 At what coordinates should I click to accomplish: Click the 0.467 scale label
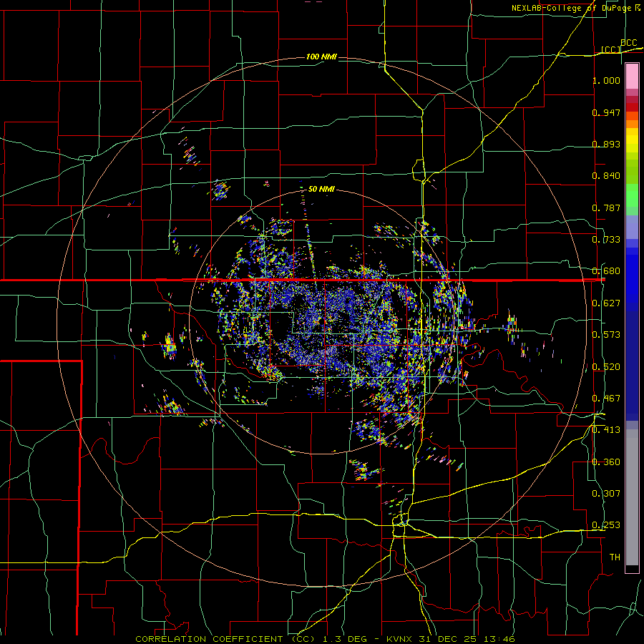click(606, 399)
